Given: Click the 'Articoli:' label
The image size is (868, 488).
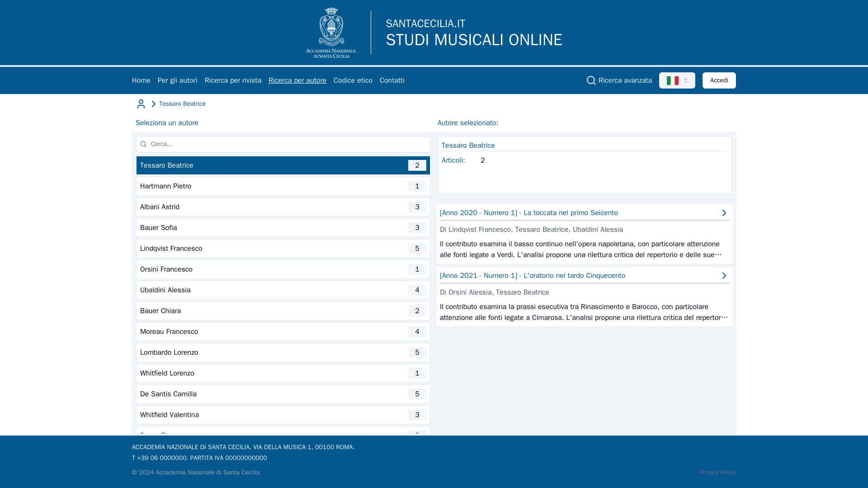Looking at the screenshot, I should click(x=453, y=160).
